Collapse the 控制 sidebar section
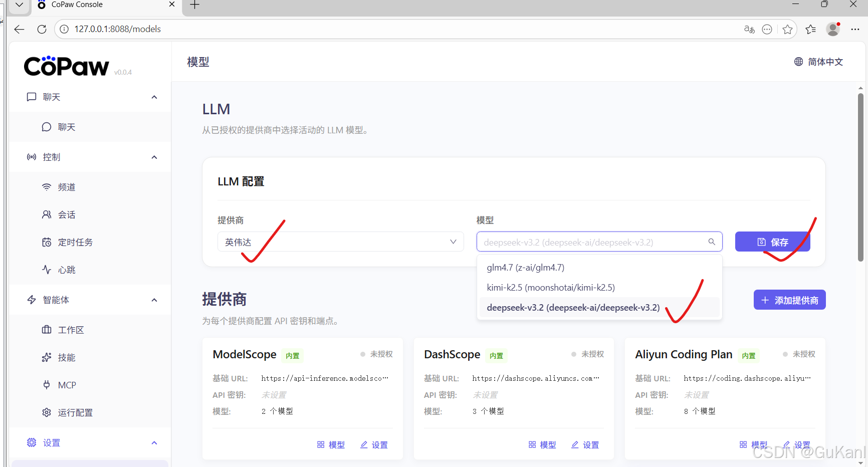The width and height of the screenshot is (868, 467). [154, 156]
